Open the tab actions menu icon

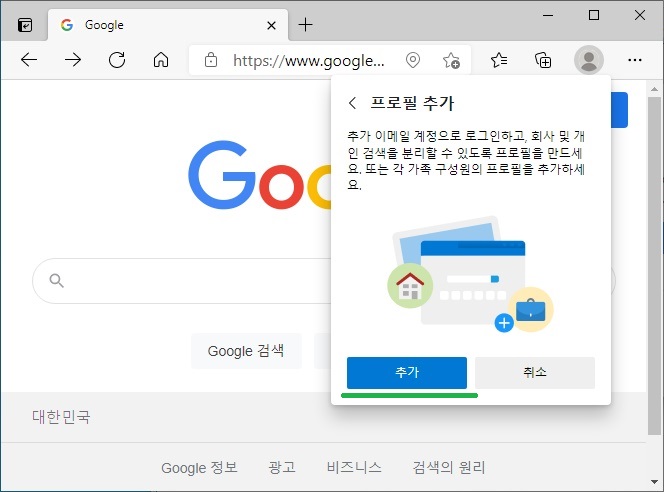[x=25, y=25]
